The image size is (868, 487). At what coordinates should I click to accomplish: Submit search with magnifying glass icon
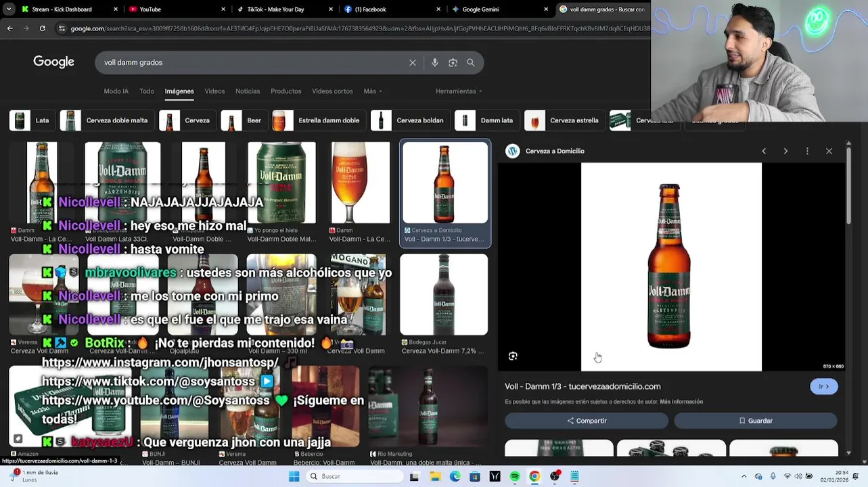pyautogui.click(x=471, y=62)
